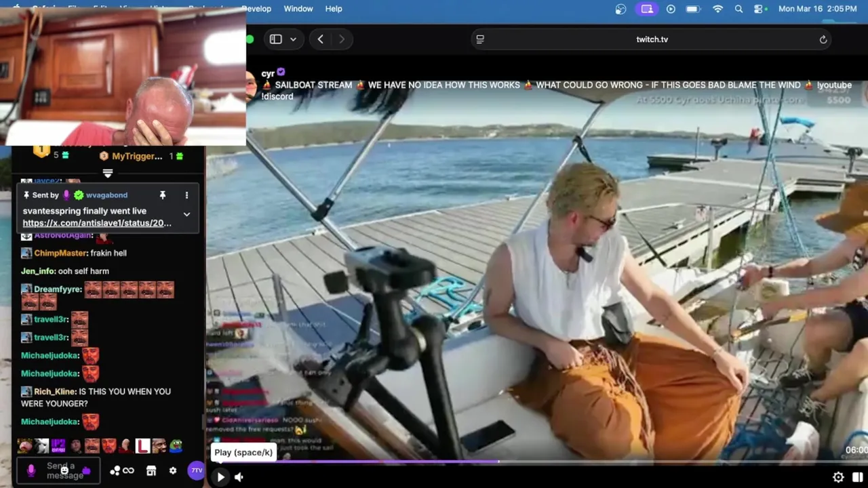Expand the pinned message chevron

pos(186,215)
